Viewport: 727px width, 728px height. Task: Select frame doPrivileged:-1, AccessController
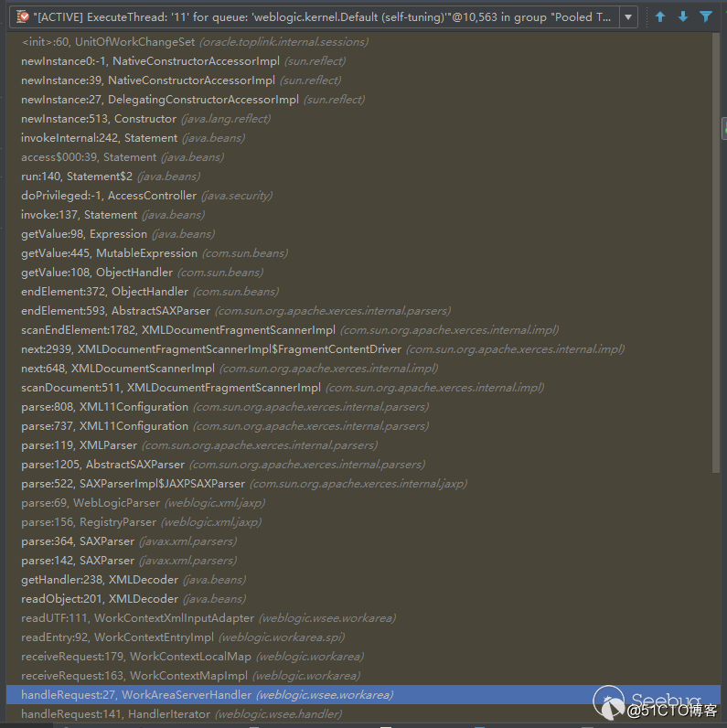363,196
